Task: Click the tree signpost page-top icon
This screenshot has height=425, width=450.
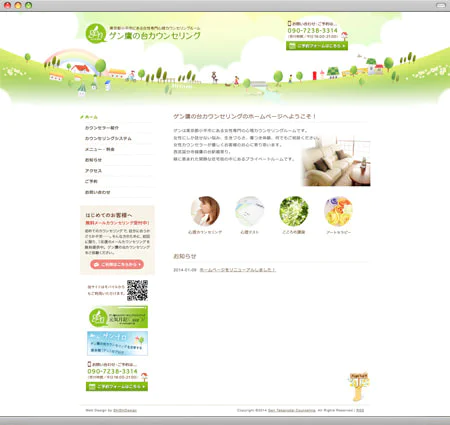Action: 358,387
